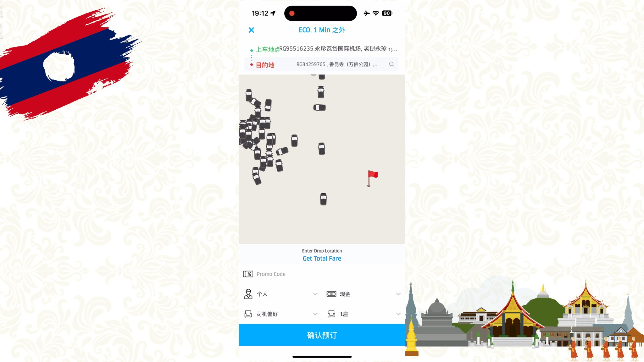Click Get Total Fare link
The width and height of the screenshot is (644, 362).
pyautogui.click(x=322, y=259)
